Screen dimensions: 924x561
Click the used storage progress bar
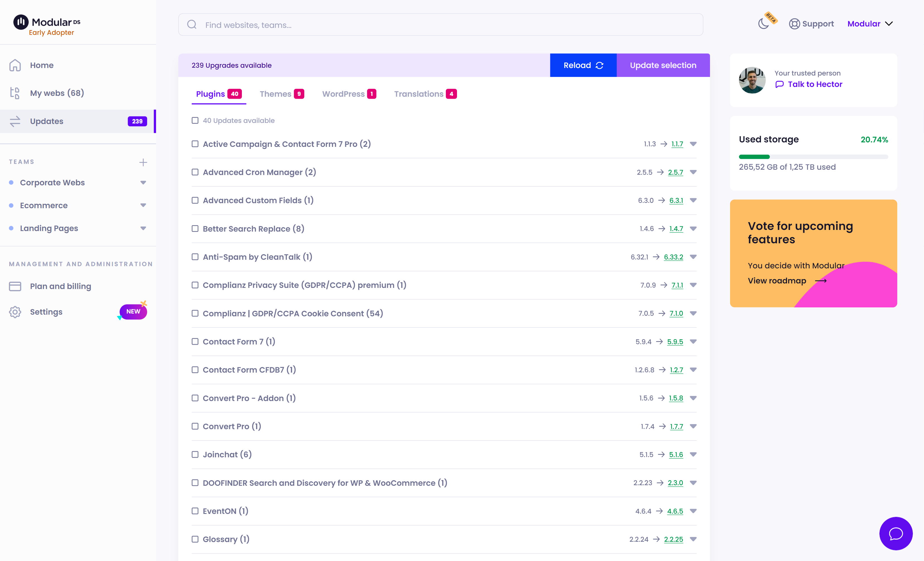[x=813, y=157]
